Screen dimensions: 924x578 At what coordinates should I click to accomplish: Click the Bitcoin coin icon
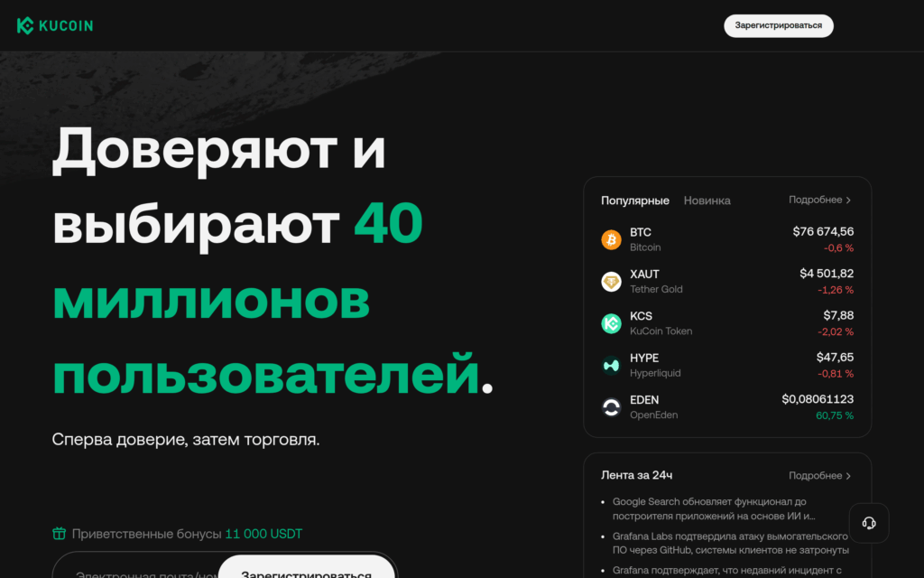point(611,239)
